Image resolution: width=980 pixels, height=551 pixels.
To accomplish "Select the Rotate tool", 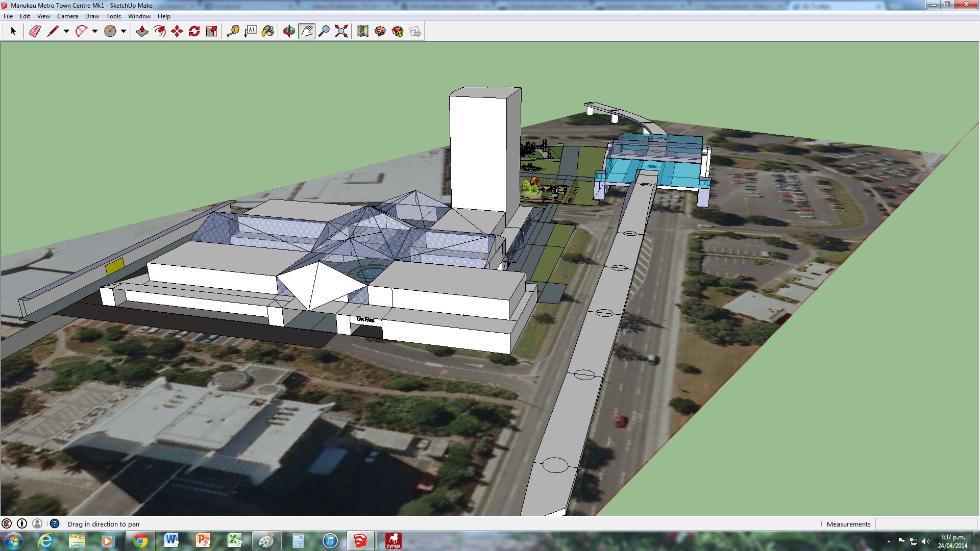I will 194,32.
